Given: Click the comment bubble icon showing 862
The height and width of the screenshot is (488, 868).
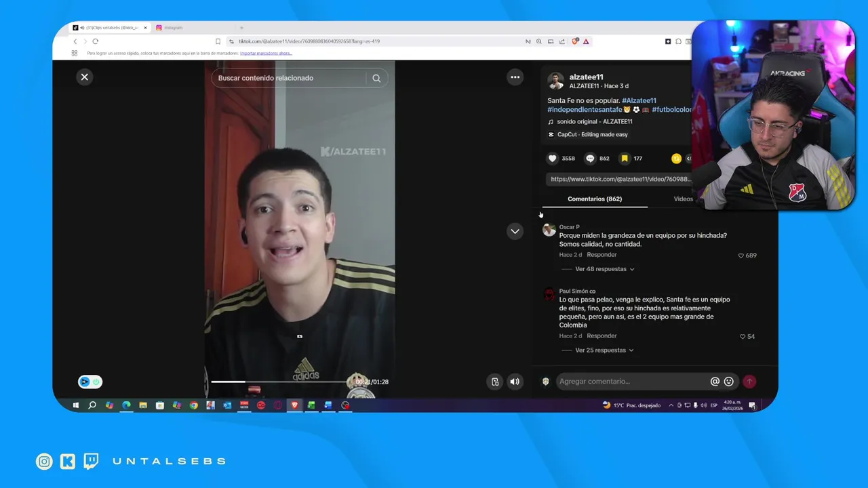Looking at the screenshot, I should click(590, 159).
